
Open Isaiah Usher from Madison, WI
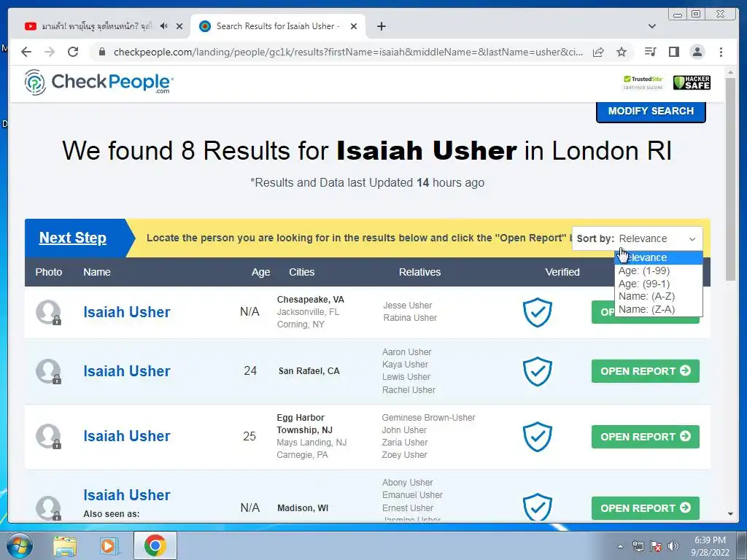tap(127, 495)
